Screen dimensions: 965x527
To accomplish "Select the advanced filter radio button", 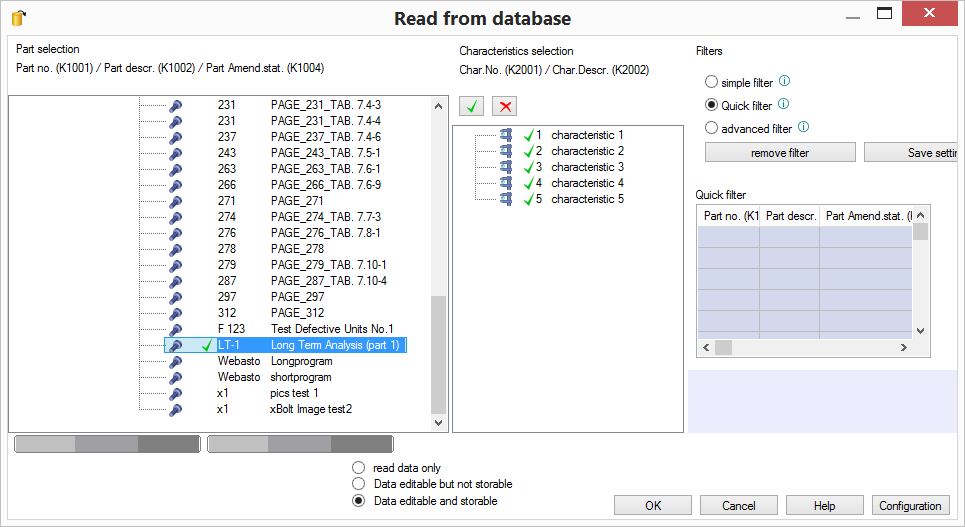I will click(x=711, y=128).
